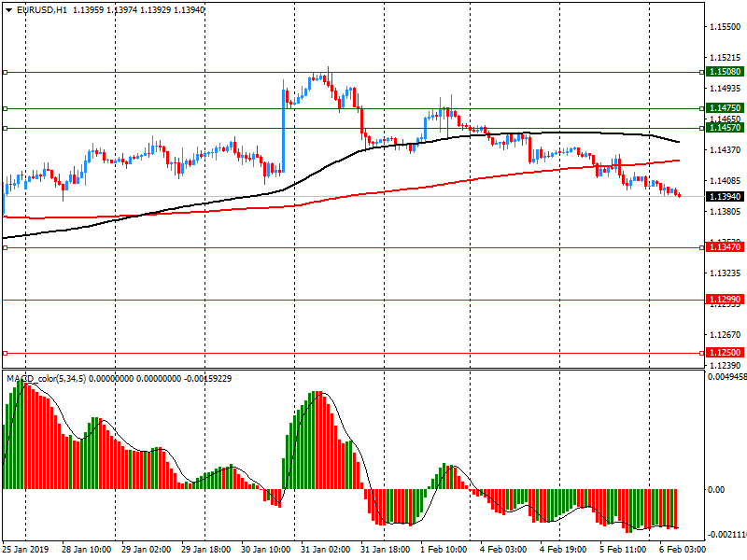Select the 1.15080 green price label
This screenshot has width=747, height=560.
(x=725, y=72)
